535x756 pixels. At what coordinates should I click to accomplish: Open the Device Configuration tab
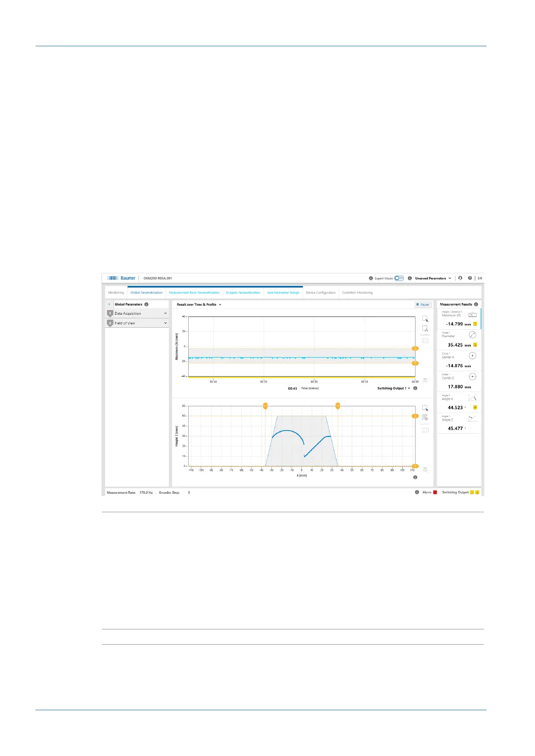click(321, 293)
